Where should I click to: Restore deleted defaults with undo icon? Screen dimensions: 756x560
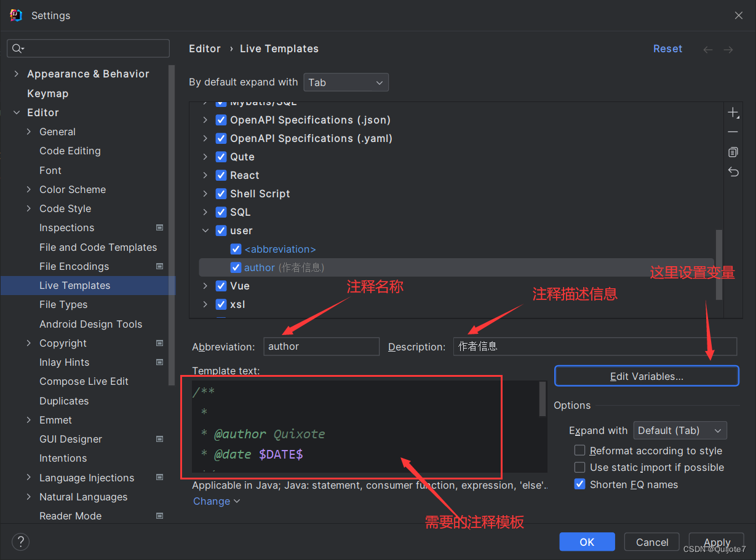click(x=733, y=172)
